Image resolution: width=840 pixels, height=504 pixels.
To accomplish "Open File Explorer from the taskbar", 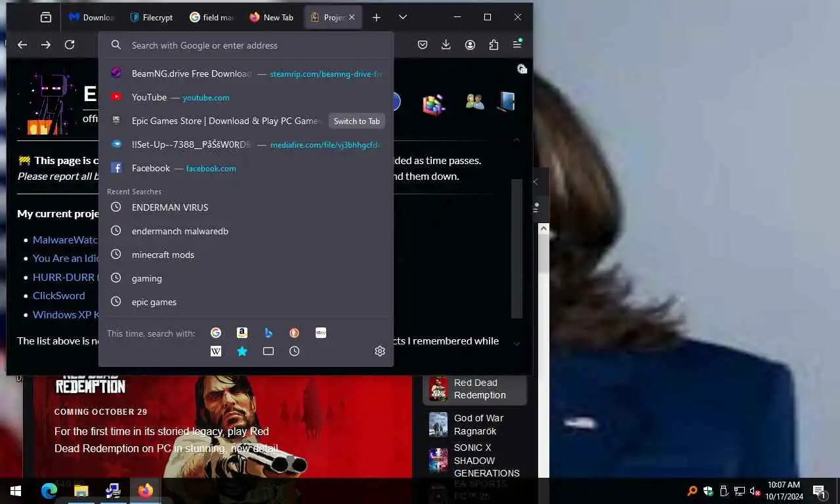I will 81,490.
